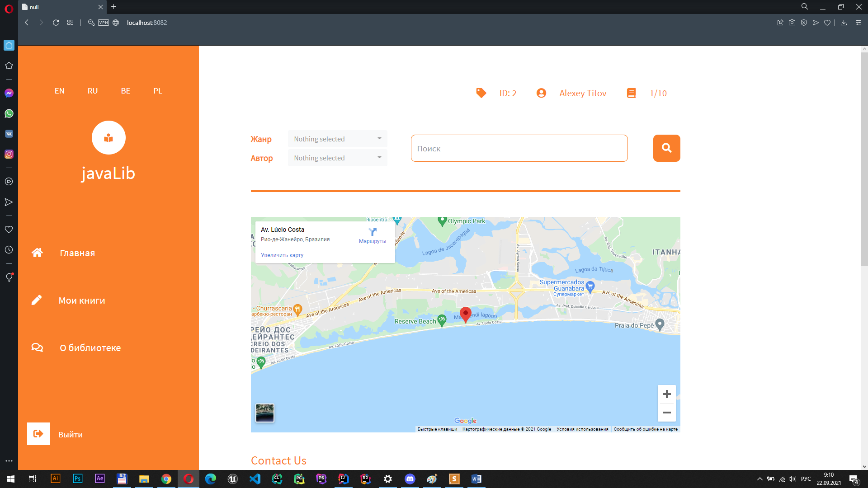Click the Маршруты directions icon on map

[x=373, y=232]
